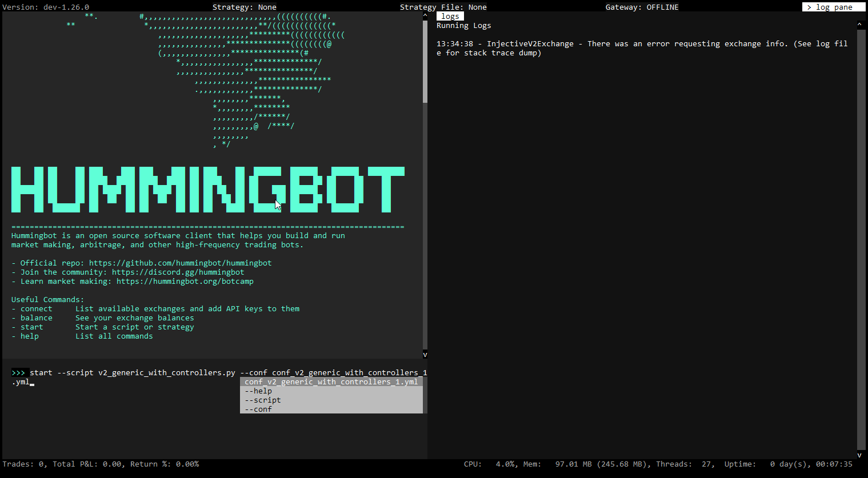868x478 pixels.
Task: Click the up arrow of the log scrollbar
Action: click(x=859, y=24)
